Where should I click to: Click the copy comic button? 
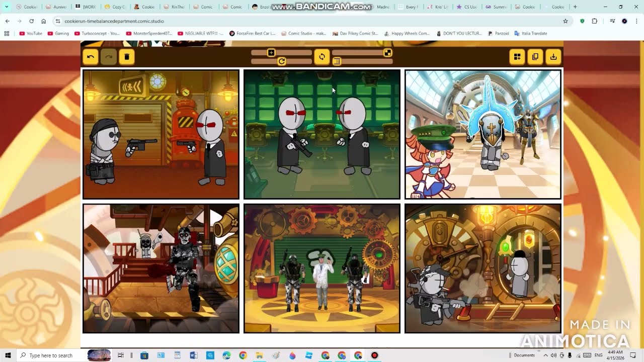click(x=535, y=57)
